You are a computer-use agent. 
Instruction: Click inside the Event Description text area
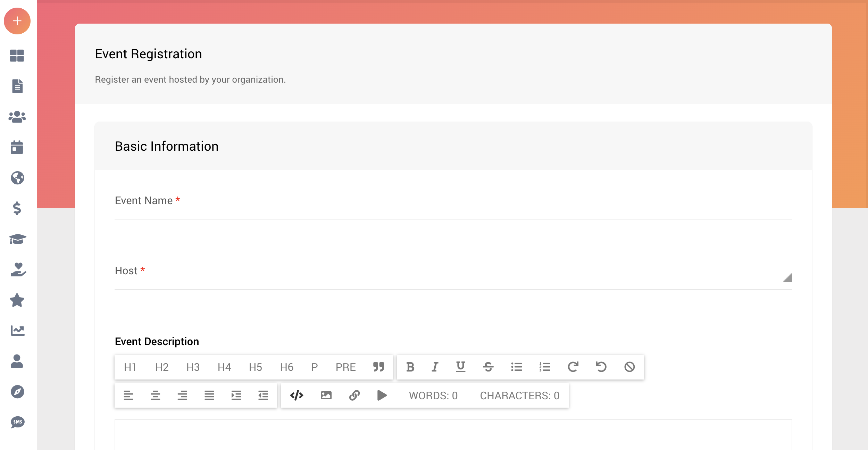click(x=453, y=435)
